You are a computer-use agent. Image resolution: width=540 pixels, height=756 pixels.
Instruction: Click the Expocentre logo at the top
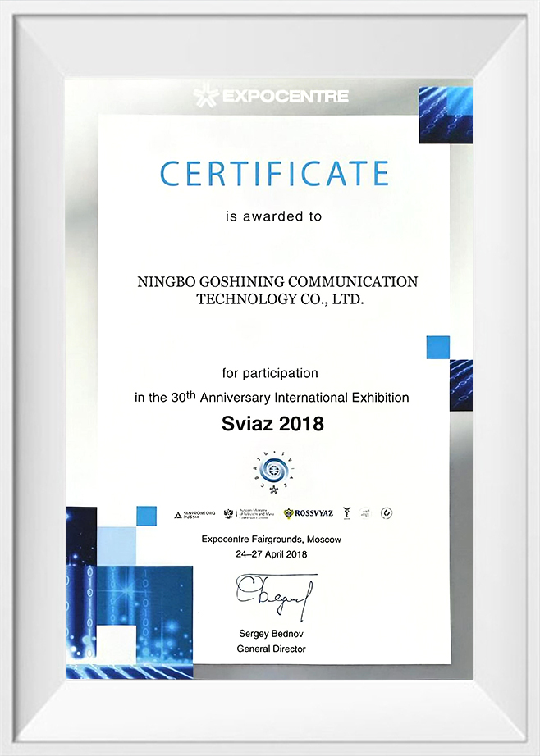point(270,97)
